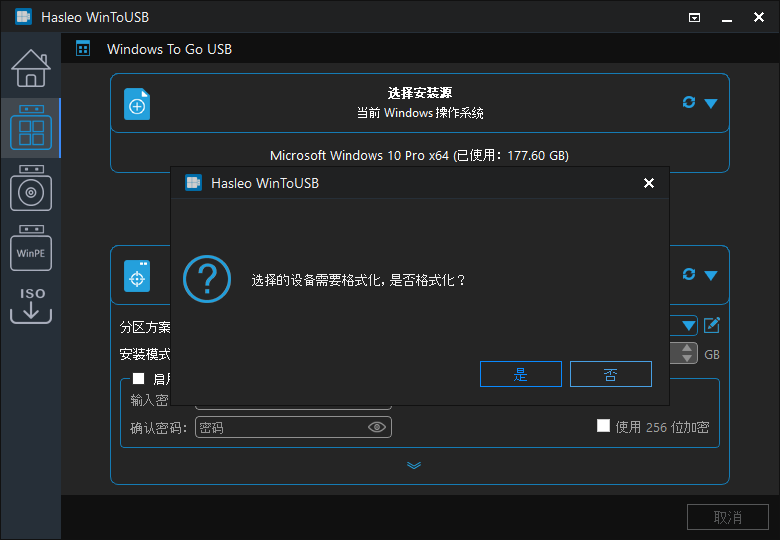
Task: Select the Microsoft Windows 10 Pro x64 entry
Action: coord(419,155)
